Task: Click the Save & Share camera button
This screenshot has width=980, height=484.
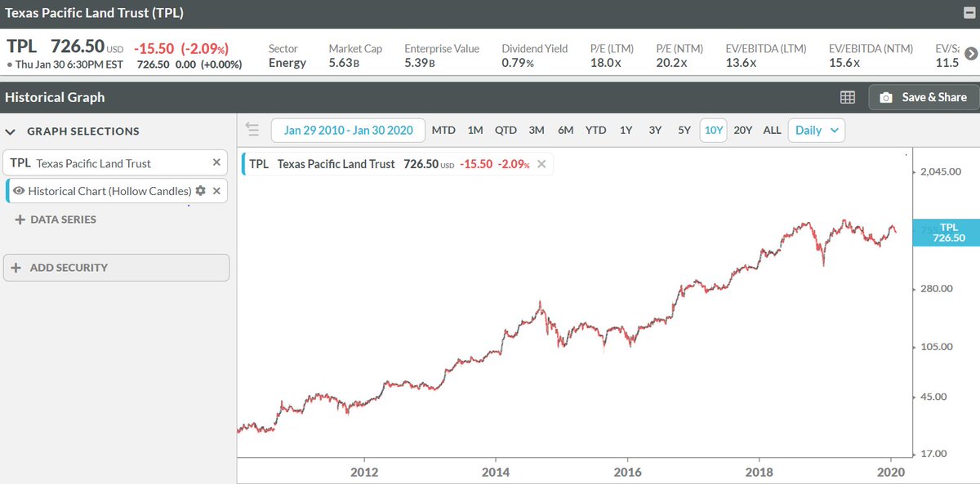Action: pyautogui.click(x=924, y=97)
